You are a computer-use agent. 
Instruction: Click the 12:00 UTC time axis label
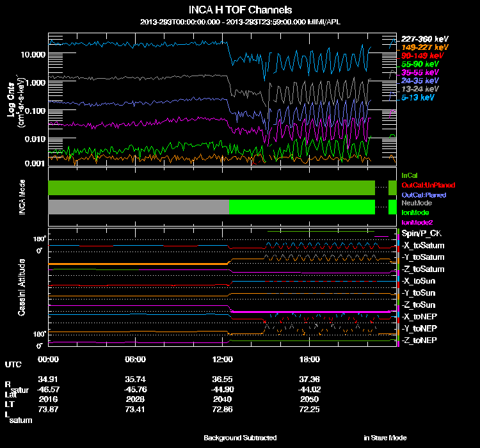(222, 359)
